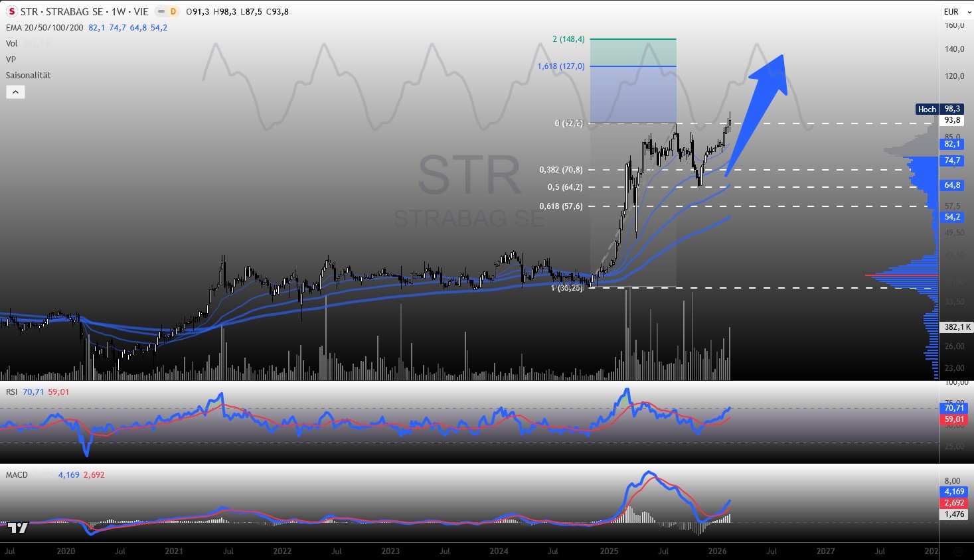Select the VP volume profile legend entry

(11, 59)
